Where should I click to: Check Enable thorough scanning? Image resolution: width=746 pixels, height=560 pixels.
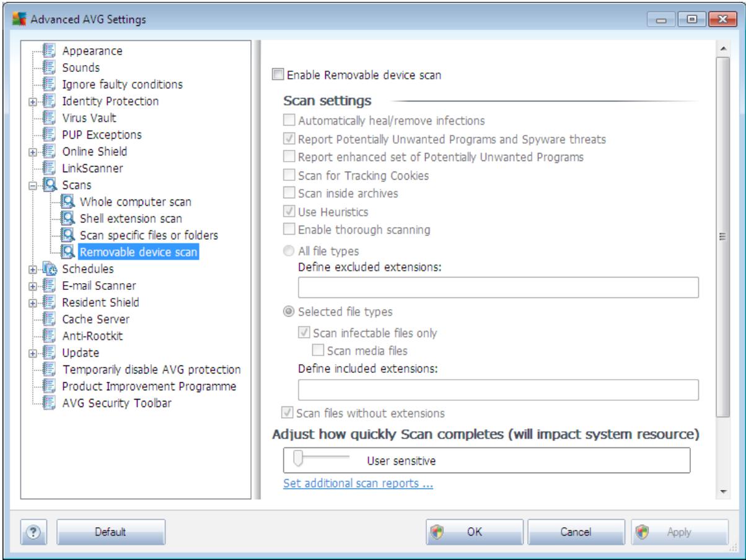[x=290, y=230]
